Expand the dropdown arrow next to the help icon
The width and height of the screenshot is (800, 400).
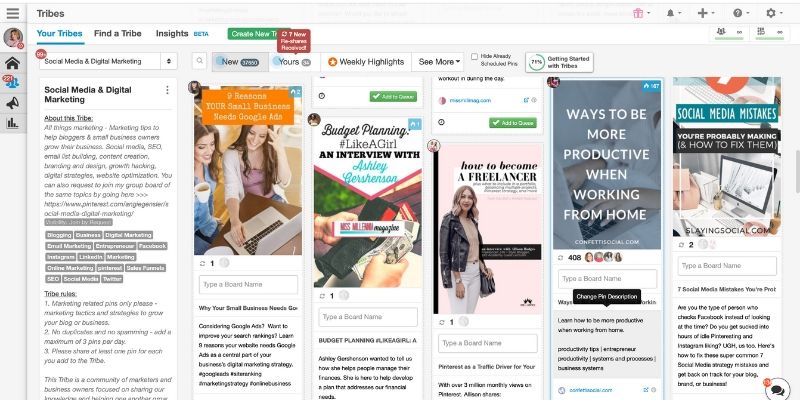pos(747,13)
